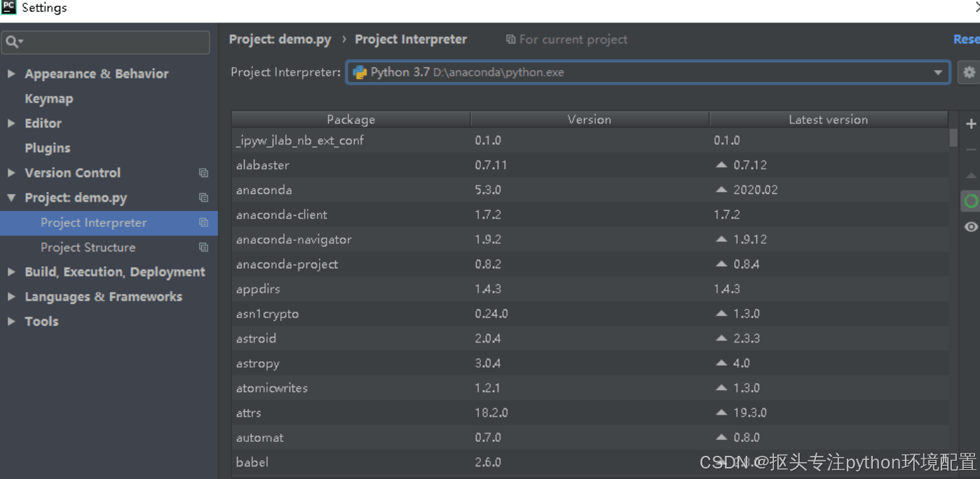Open interpreter options with the gear icon
The width and height of the screenshot is (980, 479).
969,72
